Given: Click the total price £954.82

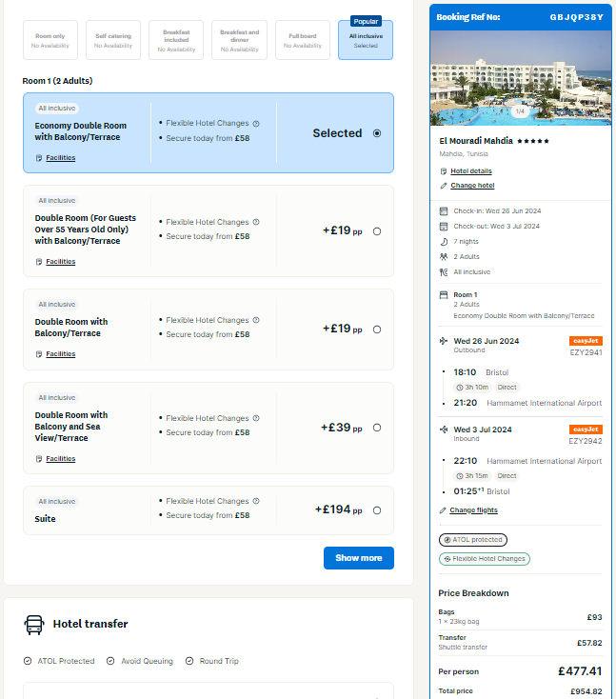Looking at the screenshot, I should pyautogui.click(x=586, y=691).
